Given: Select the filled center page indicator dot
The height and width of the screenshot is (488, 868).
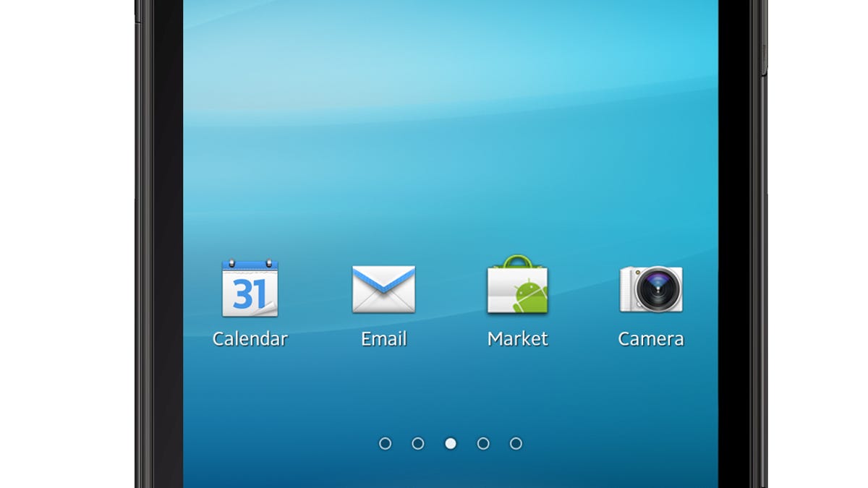Looking at the screenshot, I should coord(451,443).
